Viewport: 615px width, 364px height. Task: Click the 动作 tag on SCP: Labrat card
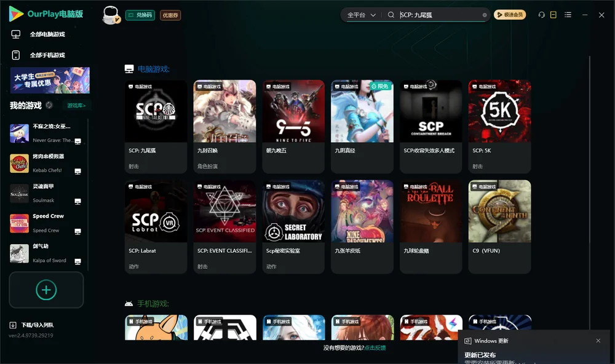click(x=133, y=267)
